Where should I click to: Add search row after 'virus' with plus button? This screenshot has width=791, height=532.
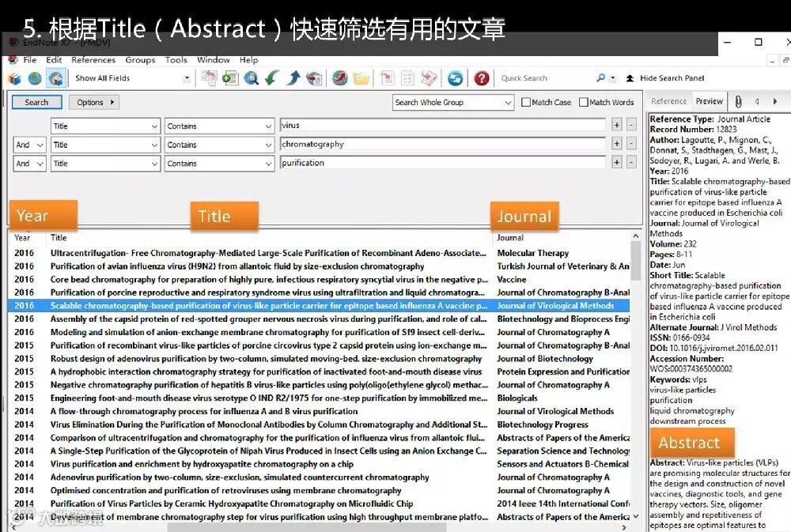point(616,125)
